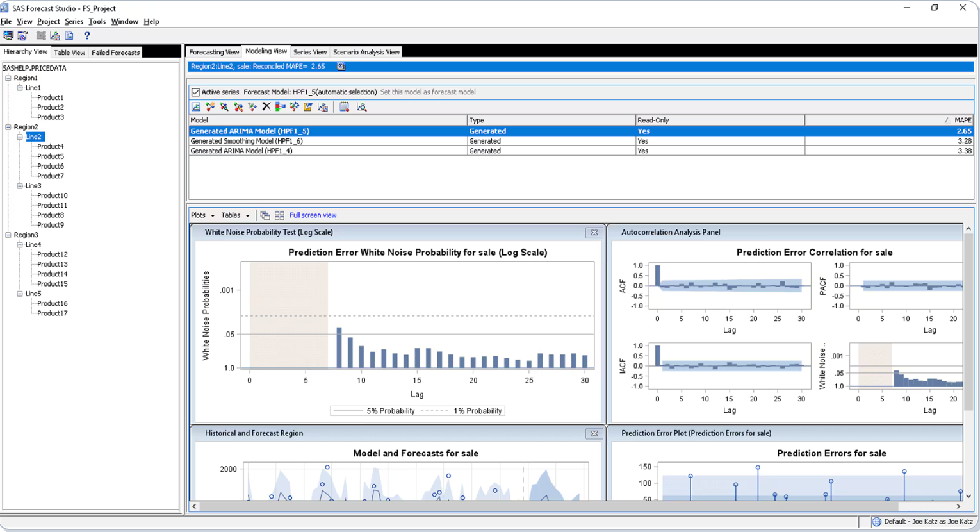
Task: Click Set this model as forecast model
Action: (x=428, y=92)
